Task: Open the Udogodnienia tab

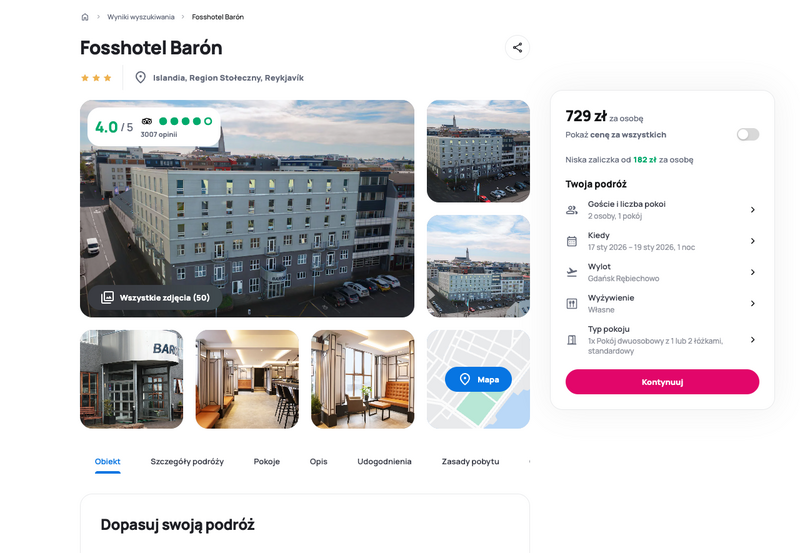Action: [384, 461]
